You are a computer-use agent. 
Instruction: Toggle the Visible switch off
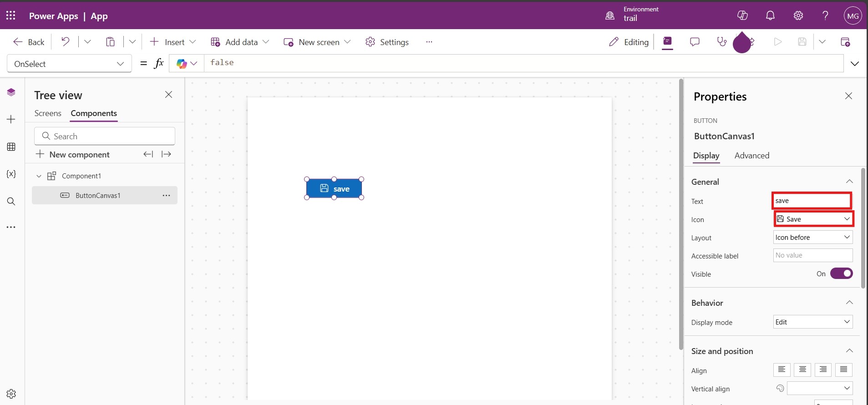841,273
